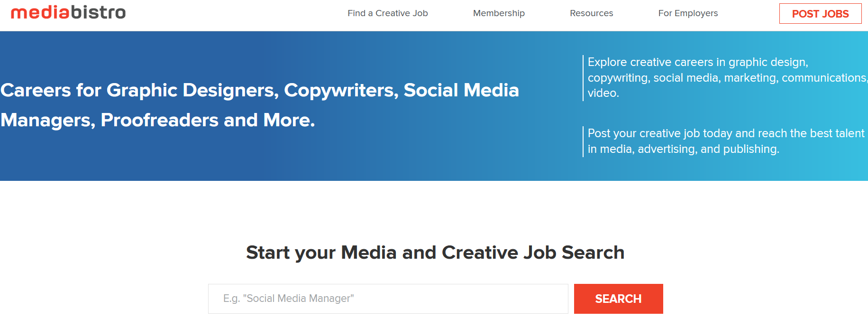868x319 pixels.
Task: Click 'Social Media' in the banner headline
Action: coord(461,90)
